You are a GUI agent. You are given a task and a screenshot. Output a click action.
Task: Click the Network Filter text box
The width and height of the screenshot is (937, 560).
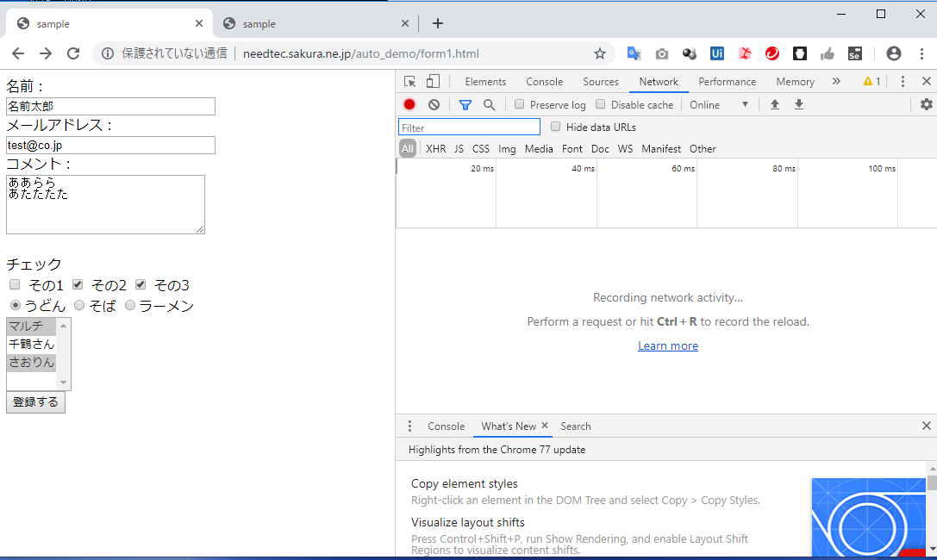[469, 128]
